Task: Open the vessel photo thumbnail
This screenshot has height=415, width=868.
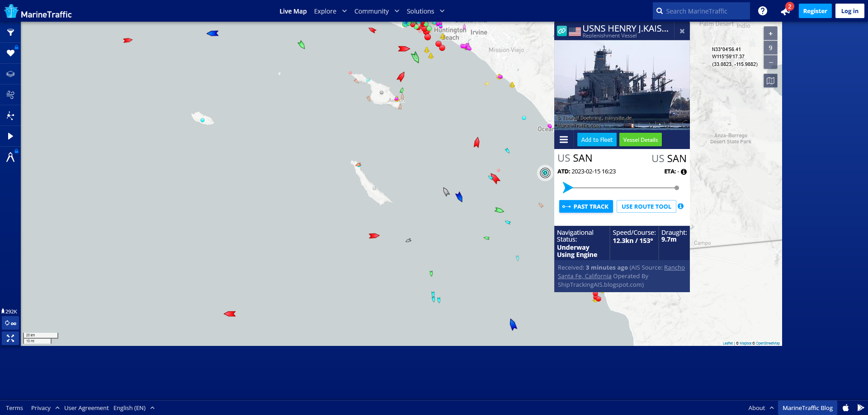Action: pyautogui.click(x=622, y=85)
